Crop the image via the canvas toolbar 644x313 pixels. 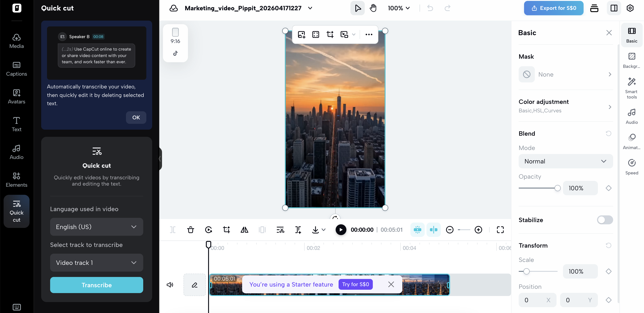(330, 34)
